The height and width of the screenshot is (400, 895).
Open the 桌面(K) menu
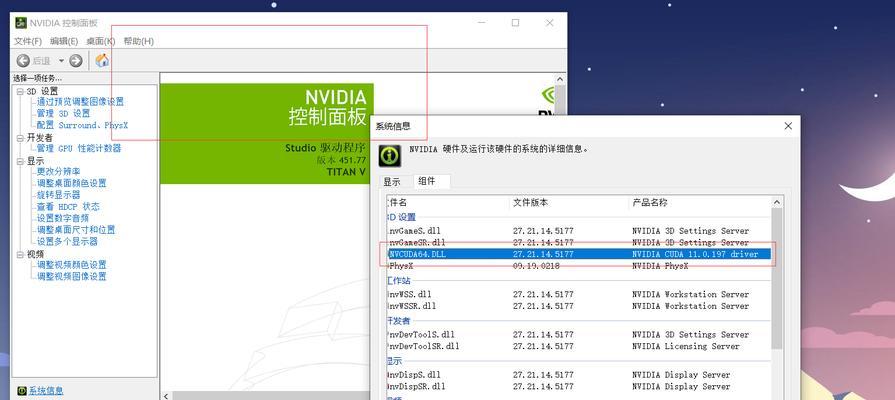[100, 41]
